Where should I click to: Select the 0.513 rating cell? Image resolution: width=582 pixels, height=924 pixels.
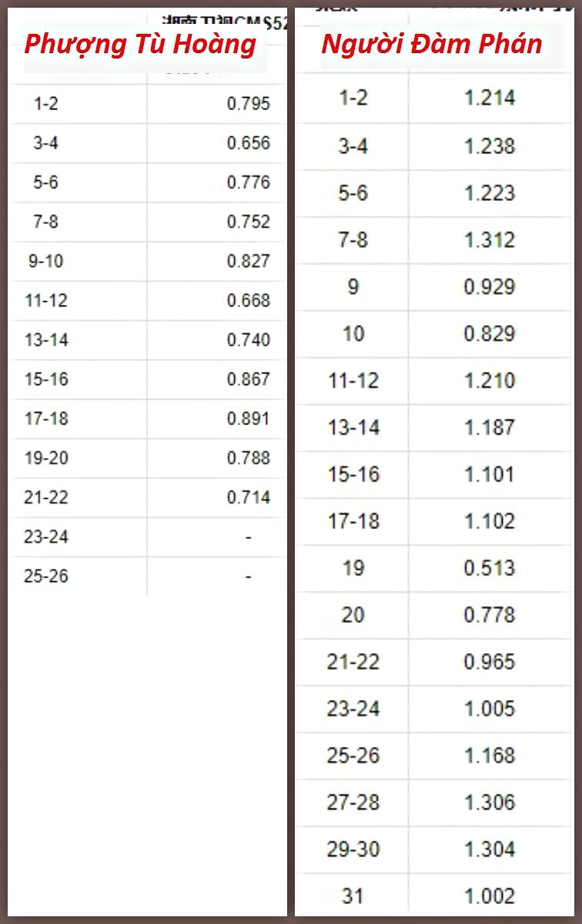pyautogui.click(x=490, y=568)
